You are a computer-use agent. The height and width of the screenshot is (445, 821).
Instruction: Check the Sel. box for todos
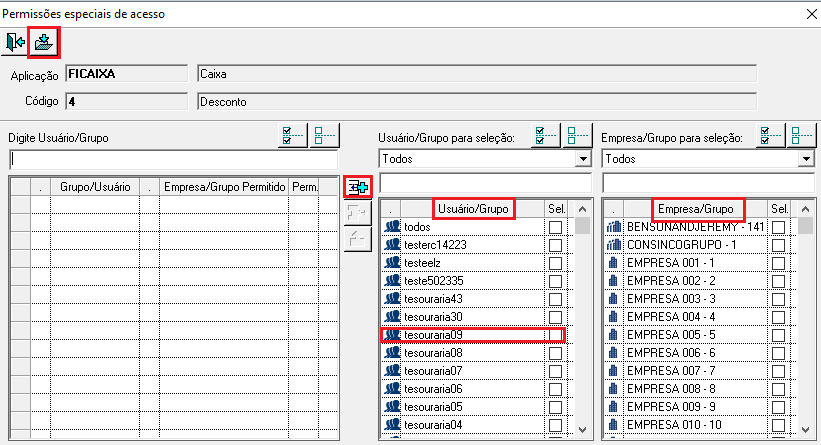(x=556, y=227)
